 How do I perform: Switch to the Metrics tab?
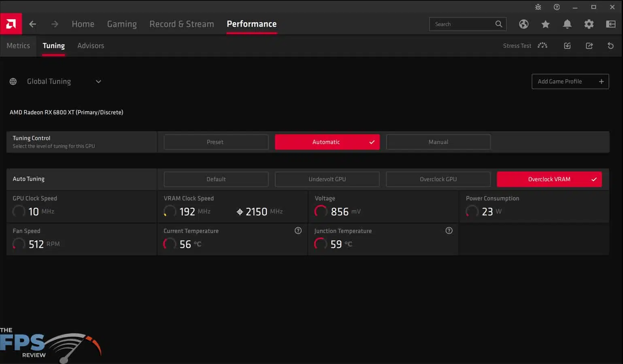pos(18,46)
